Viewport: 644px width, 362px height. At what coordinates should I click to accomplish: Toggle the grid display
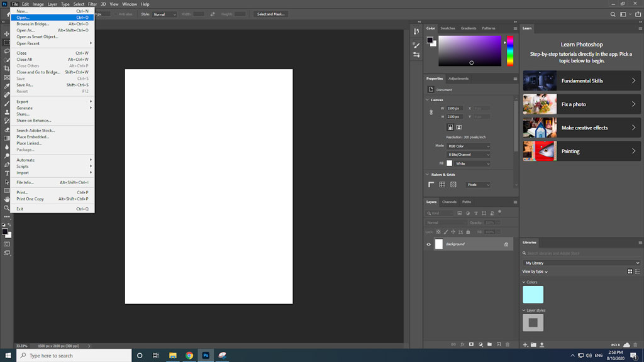[442, 185]
